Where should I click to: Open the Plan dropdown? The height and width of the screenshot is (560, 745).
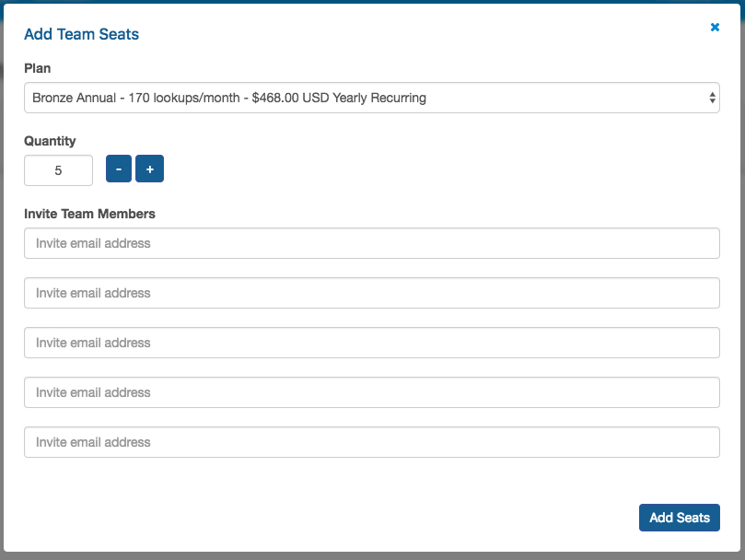(x=372, y=98)
